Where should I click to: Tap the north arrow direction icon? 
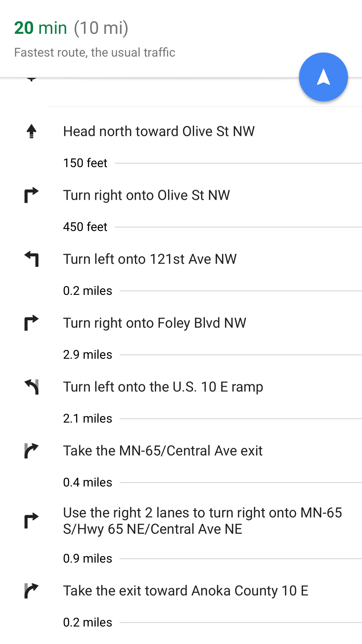31,131
